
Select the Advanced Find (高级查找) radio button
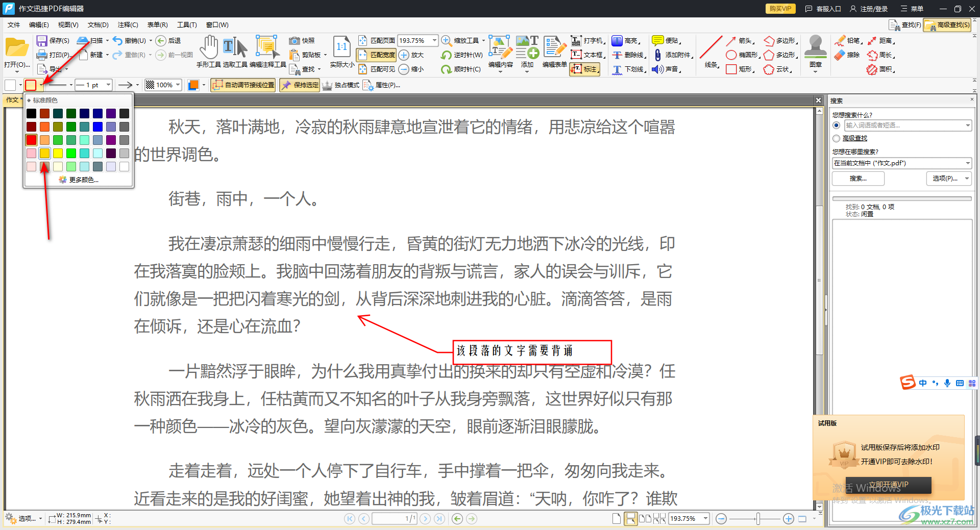tap(836, 138)
